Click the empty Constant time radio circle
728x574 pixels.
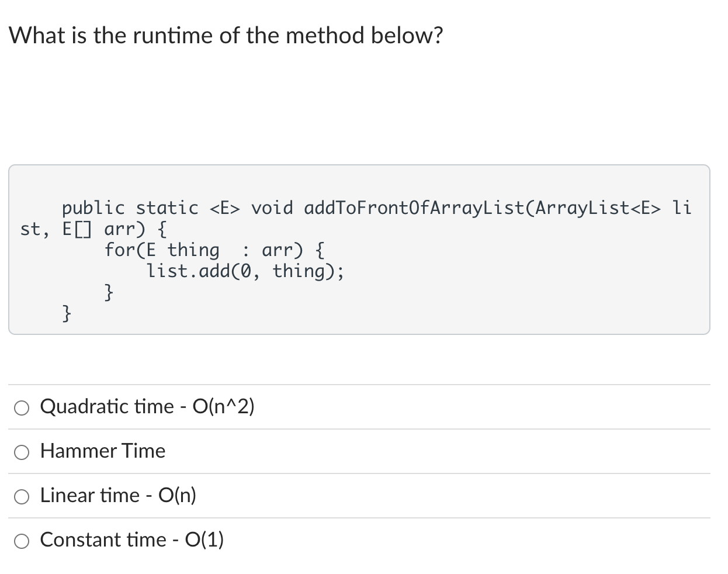click(22, 541)
